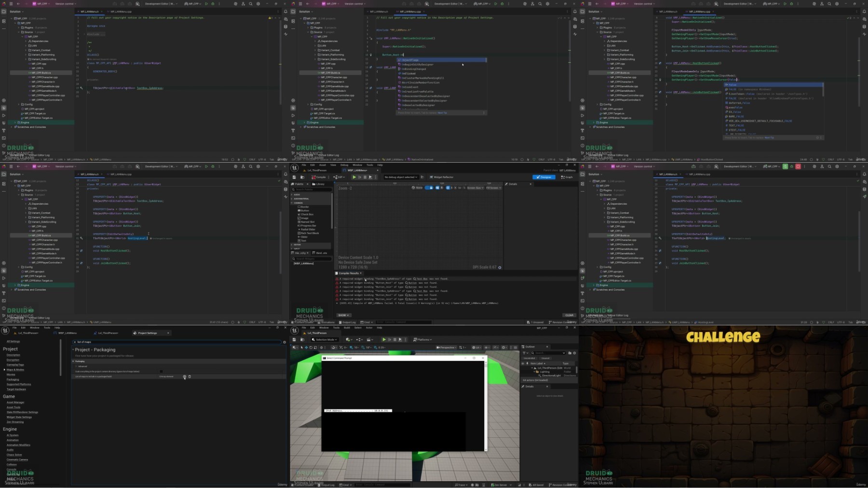Open Widget Reflector in the widget editor

(442, 177)
